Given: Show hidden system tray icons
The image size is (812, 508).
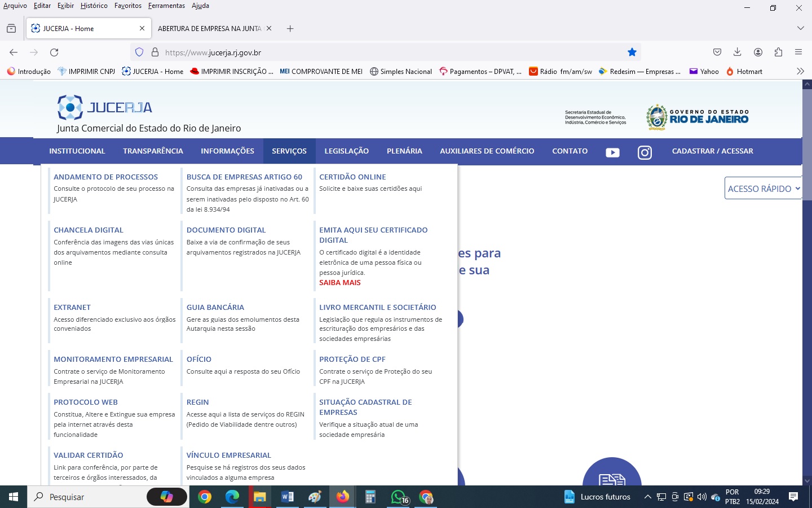Looking at the screenshot, I should coord(647,497).
